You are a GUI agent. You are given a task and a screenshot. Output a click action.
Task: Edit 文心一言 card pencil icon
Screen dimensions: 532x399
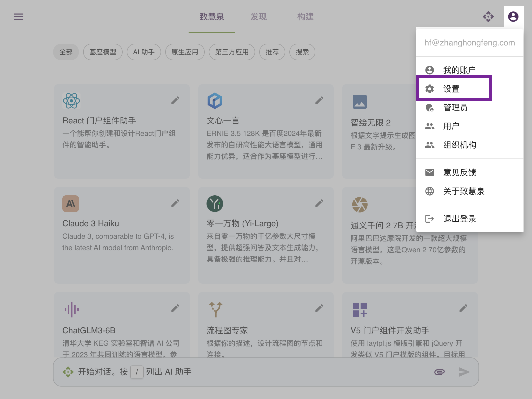319,100
